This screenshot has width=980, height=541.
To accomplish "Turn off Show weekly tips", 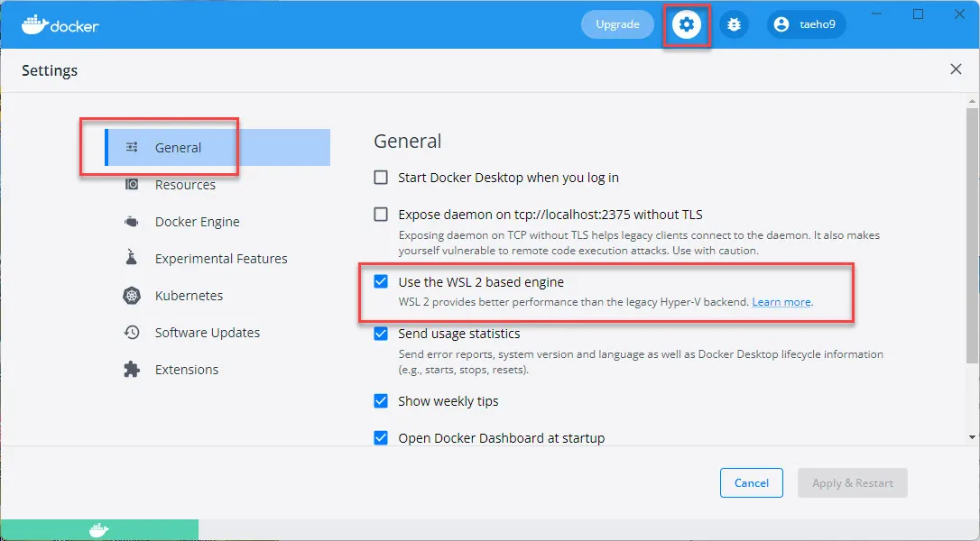I will [380, 400].
